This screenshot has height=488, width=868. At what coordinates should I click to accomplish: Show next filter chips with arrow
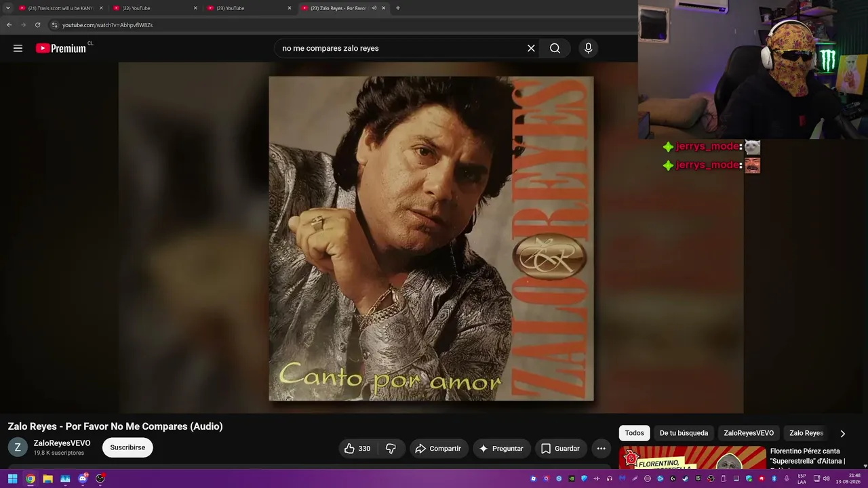click(x=843, y=433)
